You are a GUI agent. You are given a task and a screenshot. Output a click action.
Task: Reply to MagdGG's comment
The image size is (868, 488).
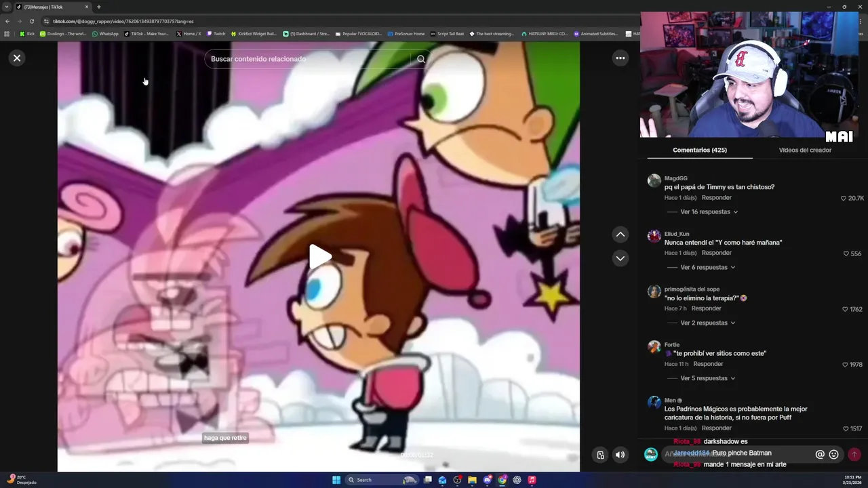pos(716,197)
